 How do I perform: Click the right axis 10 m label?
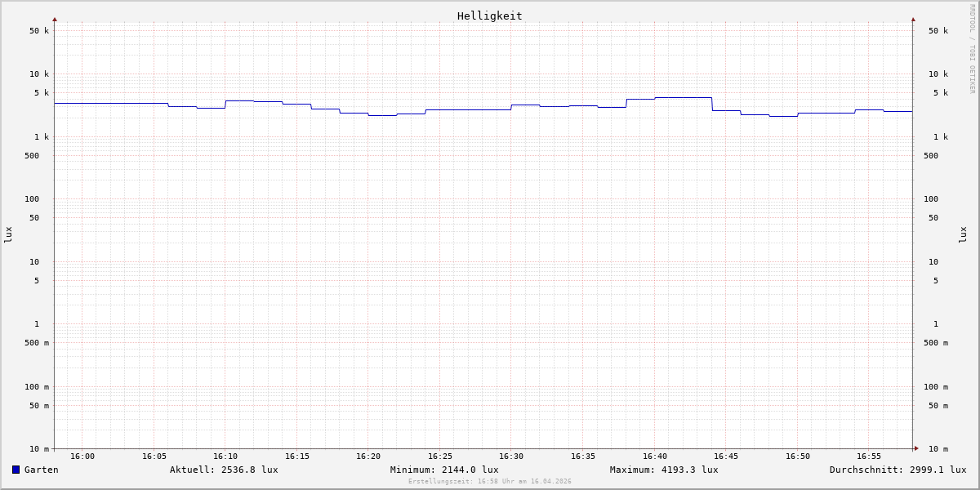[938, 449]
